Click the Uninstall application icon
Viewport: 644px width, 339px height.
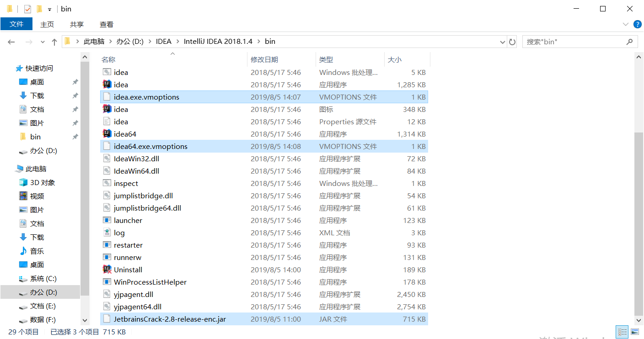[107, 270]
